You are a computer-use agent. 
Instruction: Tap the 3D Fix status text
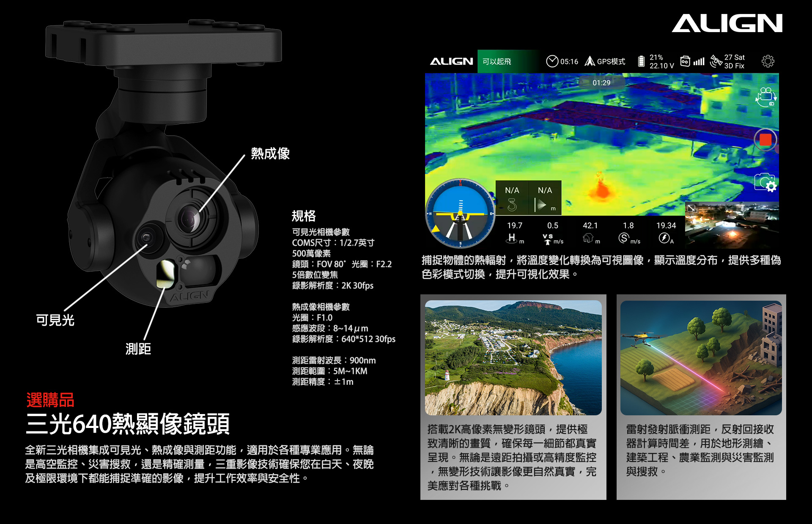(734, 66)
